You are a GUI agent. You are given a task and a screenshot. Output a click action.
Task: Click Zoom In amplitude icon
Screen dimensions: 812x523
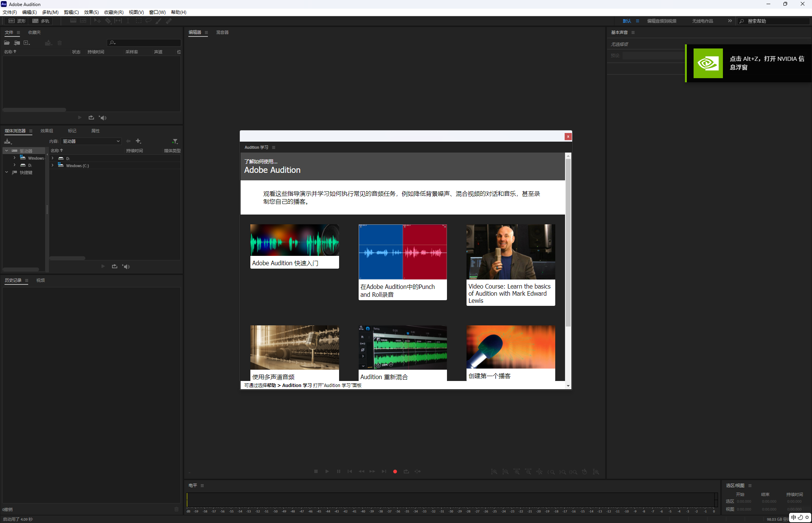(494, 472)
